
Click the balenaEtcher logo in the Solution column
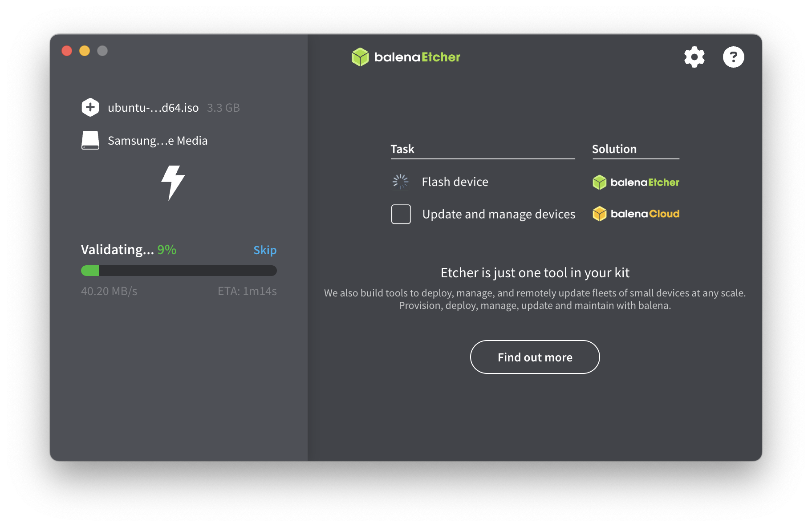(x=636, y=182)
